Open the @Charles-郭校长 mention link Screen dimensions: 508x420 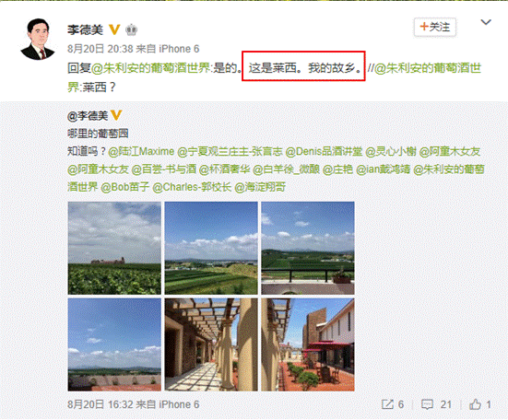[192, 187]
